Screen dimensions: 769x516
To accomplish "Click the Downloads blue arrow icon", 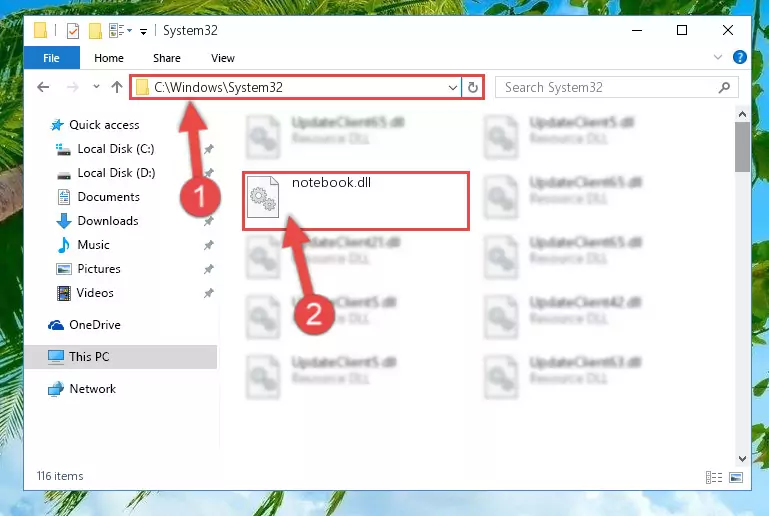I will 64,221.
